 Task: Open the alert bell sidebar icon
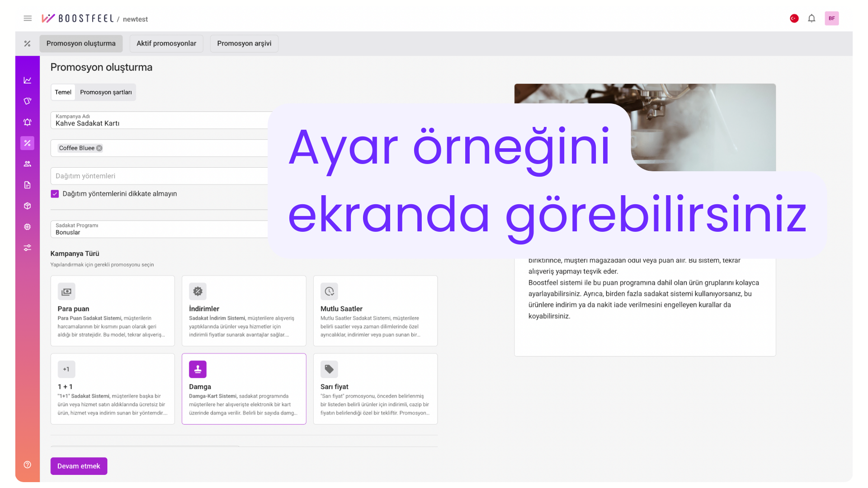[x=28, y=122]
